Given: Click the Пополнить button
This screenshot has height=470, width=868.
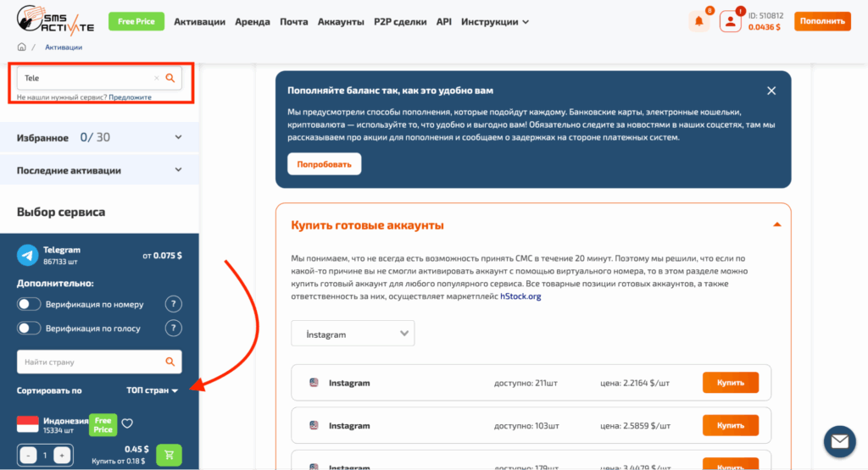Looking at the screenshot, I should pos(822,21).
